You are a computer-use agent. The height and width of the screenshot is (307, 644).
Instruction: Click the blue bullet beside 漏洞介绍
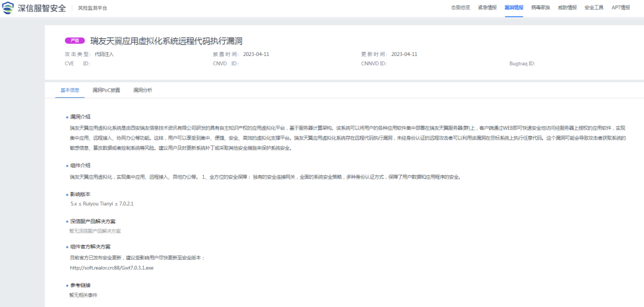click(67, 117)
